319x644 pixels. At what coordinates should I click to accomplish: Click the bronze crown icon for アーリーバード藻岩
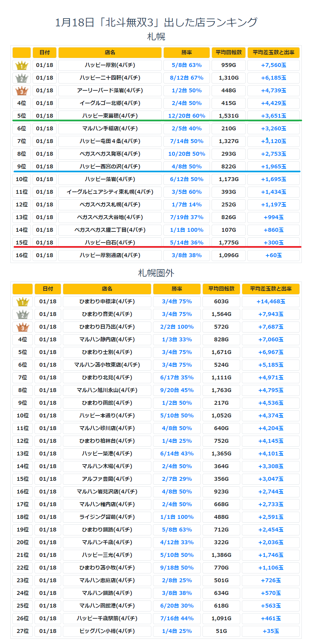point(22,91)
